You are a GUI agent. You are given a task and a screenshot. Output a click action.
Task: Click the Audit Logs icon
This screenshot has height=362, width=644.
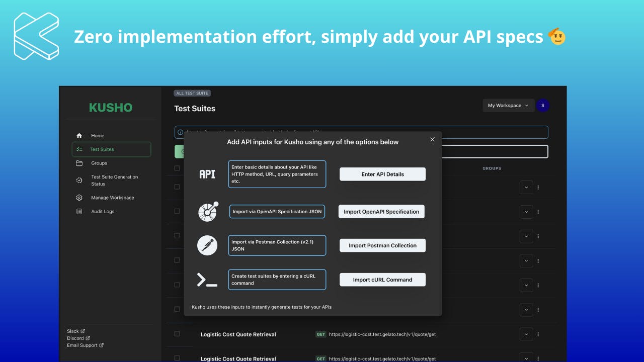(79, 212)
